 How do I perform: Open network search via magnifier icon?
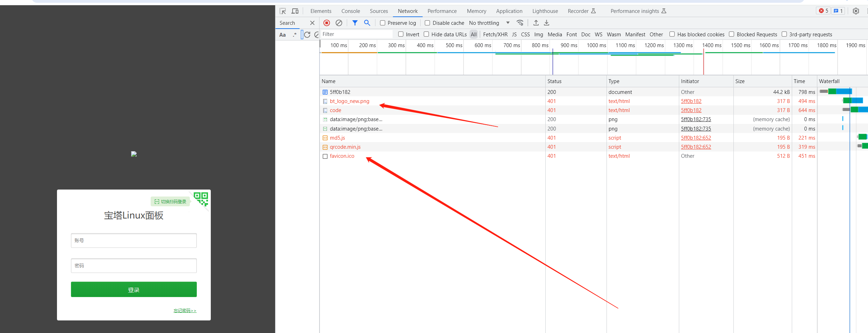click(367, 23)
